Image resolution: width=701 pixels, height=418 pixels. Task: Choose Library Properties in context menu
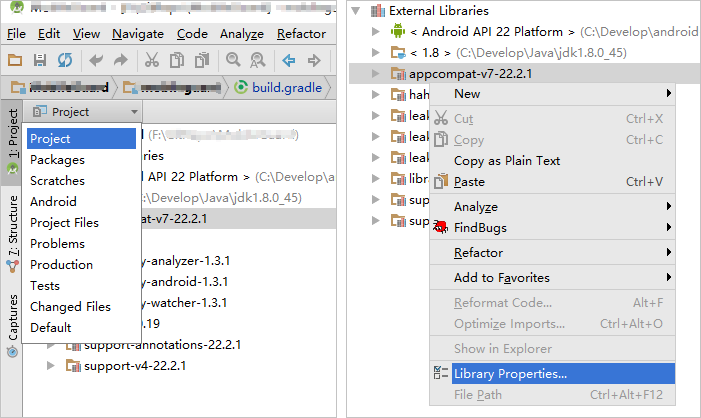point(510,374)
